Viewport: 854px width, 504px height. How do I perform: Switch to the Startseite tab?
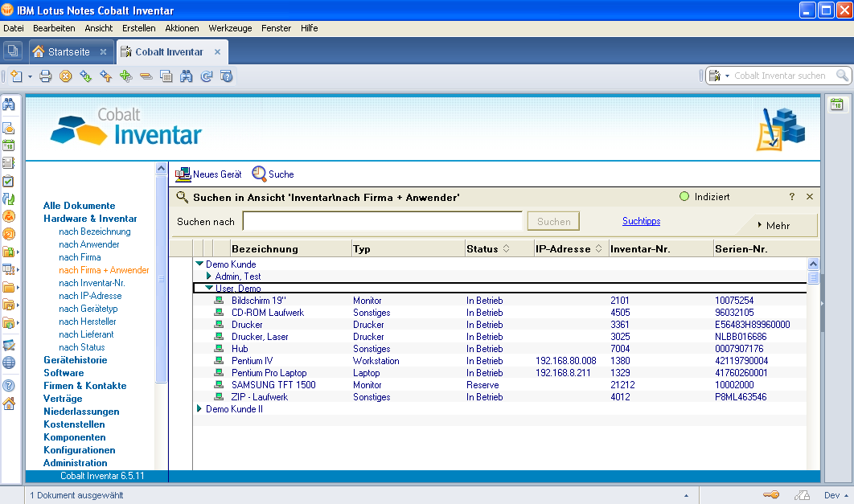pos(69,51)
